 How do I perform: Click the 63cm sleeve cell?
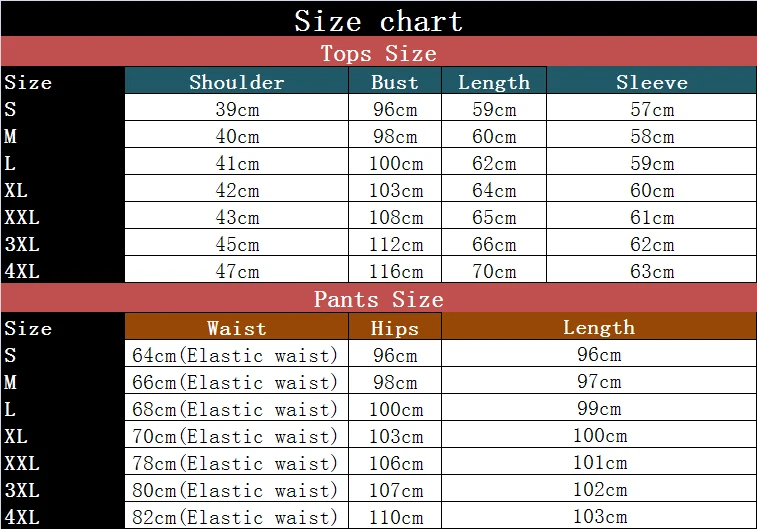pyautogui.click(x=651, y=271)
